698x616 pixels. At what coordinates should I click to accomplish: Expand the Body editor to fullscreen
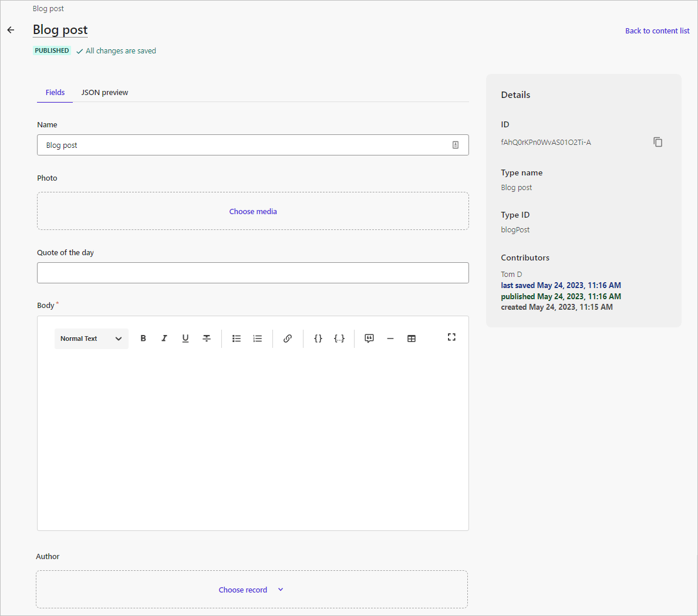pos(451,337)
